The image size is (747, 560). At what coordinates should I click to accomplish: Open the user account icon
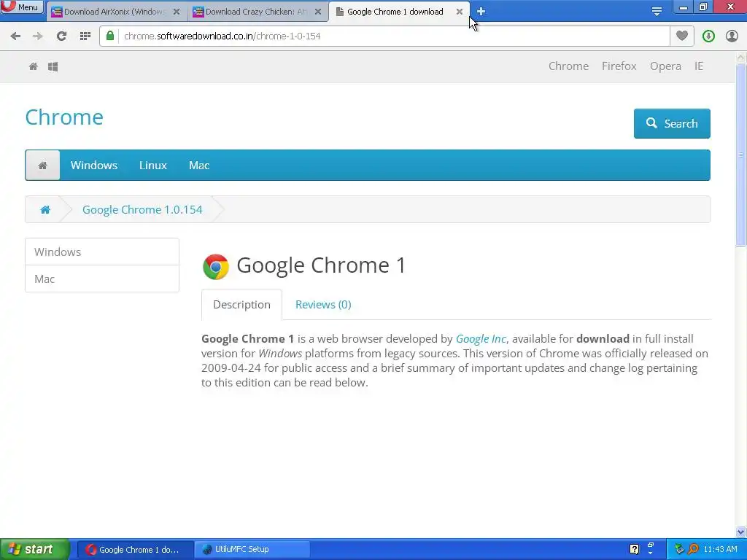coord(732,36)
